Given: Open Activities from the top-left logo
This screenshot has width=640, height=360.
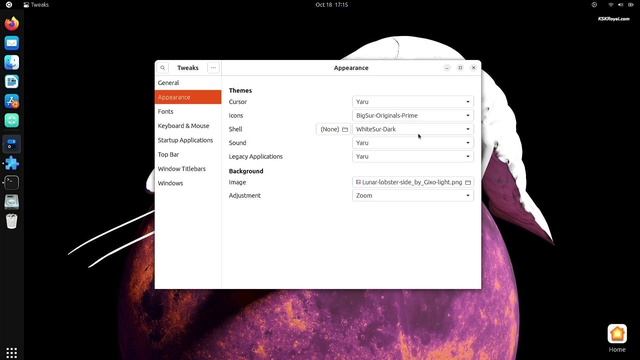Looking at the screenshot, I should tap(9, 4).
